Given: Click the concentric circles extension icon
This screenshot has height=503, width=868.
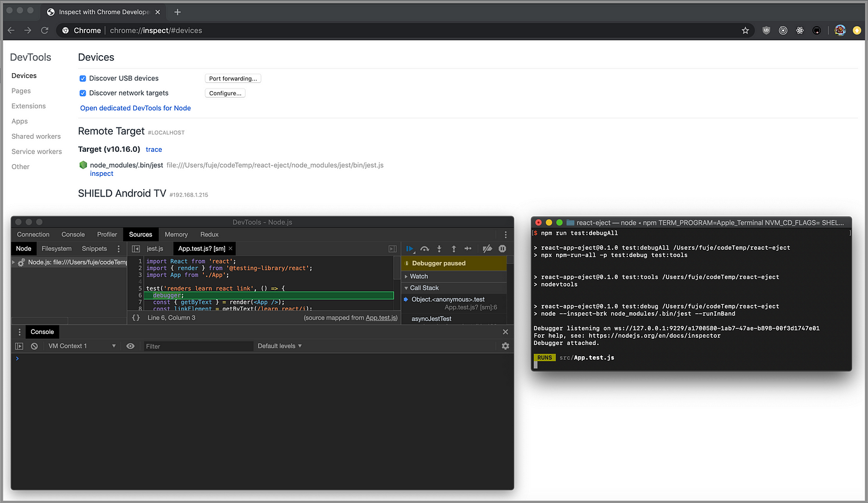Looking at the screenshot, I should point(783,30).
